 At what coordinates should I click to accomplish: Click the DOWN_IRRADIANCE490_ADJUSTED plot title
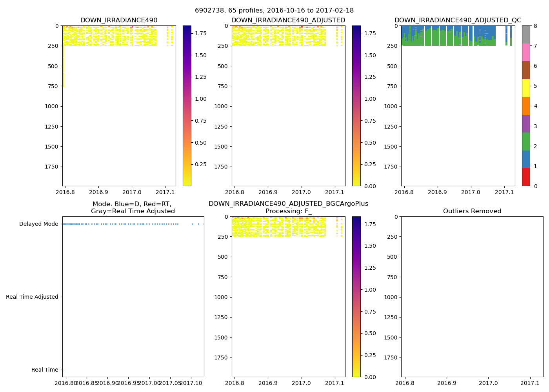288,20
